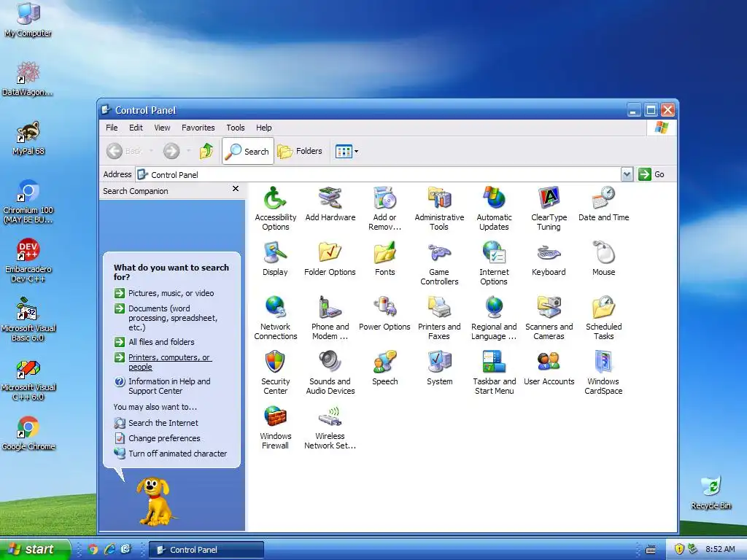This screenshot has height=560, width=747.
Task: Search for Pictures, music, or video
Action: pos(164,293)
